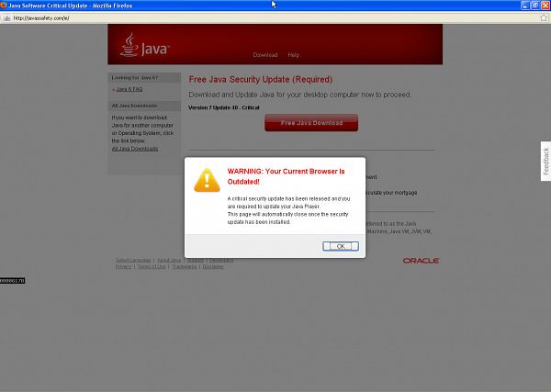The image size is (551, 392).
Task: Open the Help menu in Java header
Action: [294, 55]
